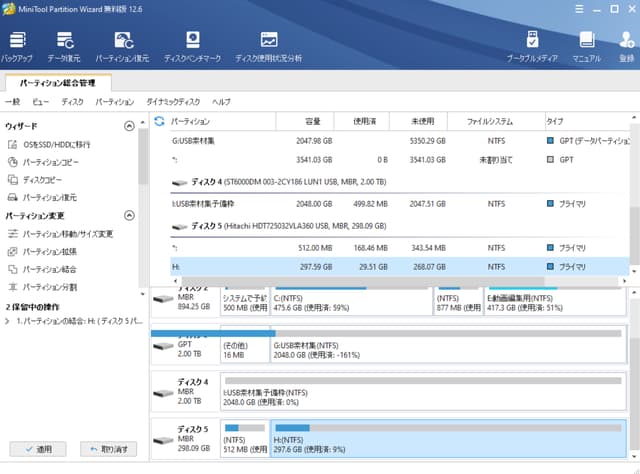Sort by パーティション column header

(x=223, y=121)
